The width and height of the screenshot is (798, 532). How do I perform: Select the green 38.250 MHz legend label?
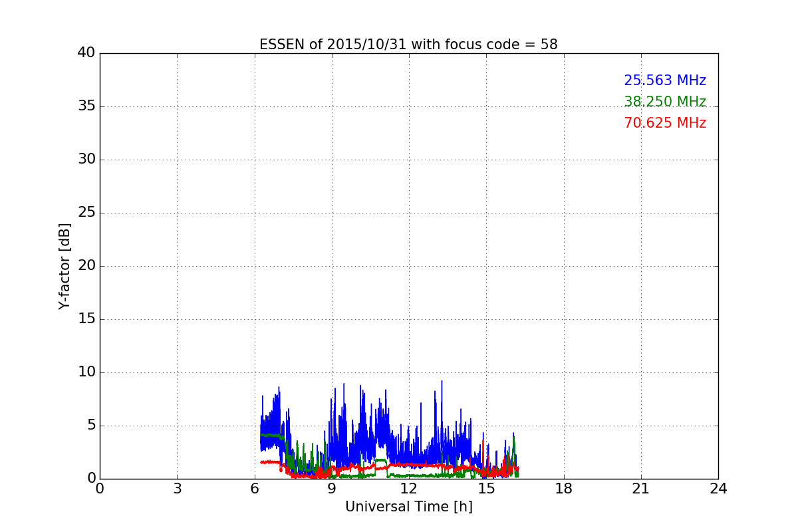665,102
